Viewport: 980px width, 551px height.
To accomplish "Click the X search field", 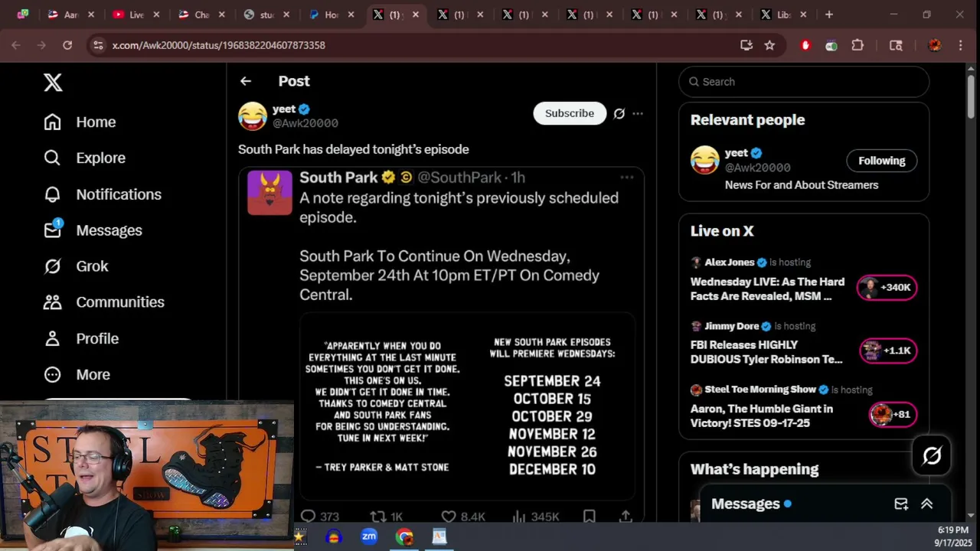I will pyautogui.click(x=804, y=82).
